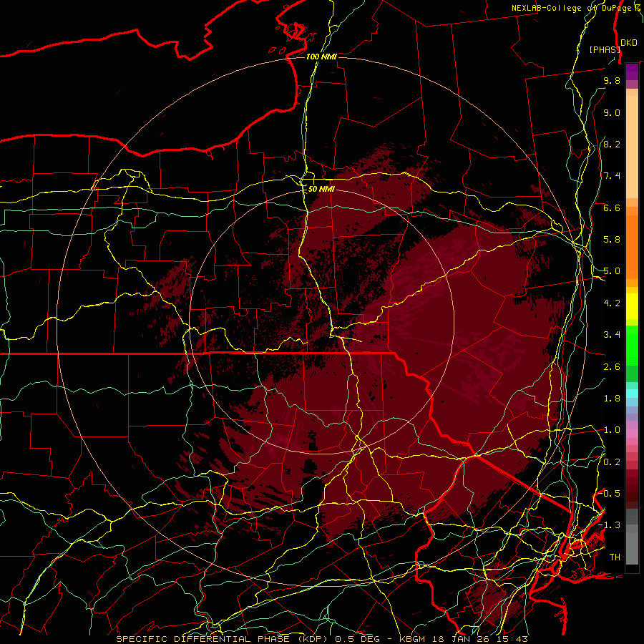Image resolution: width=644 pixels, height=644 pixels.
Task: Click the 5.0 value on the color scale
Action: (x=612, y=271)
